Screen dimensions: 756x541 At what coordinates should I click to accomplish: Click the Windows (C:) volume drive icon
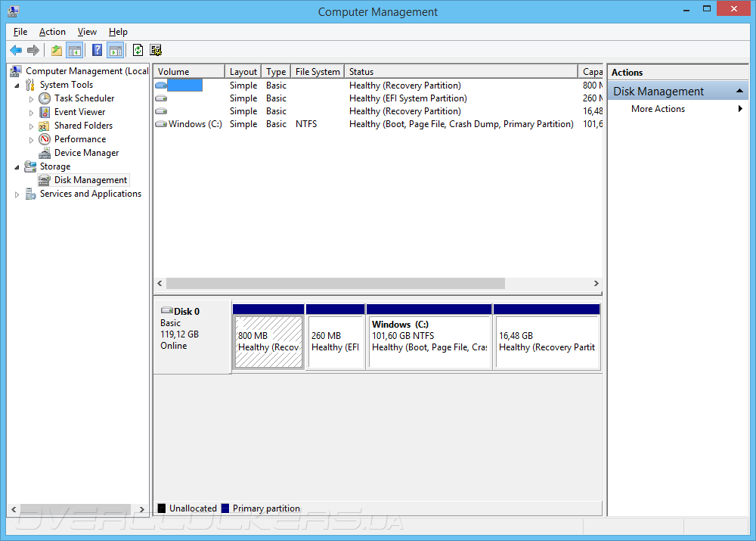(x=161, y=124)
